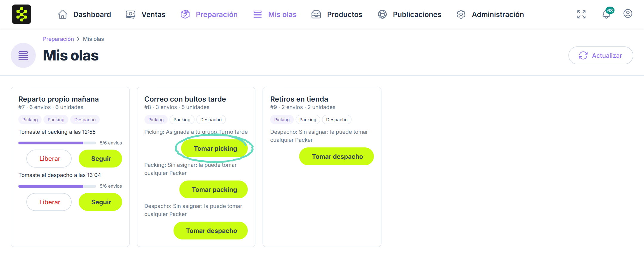The width and height of the screenshot is (644, 277).
Task: Click the Productos inbox icon
Action: pos(316,14)
